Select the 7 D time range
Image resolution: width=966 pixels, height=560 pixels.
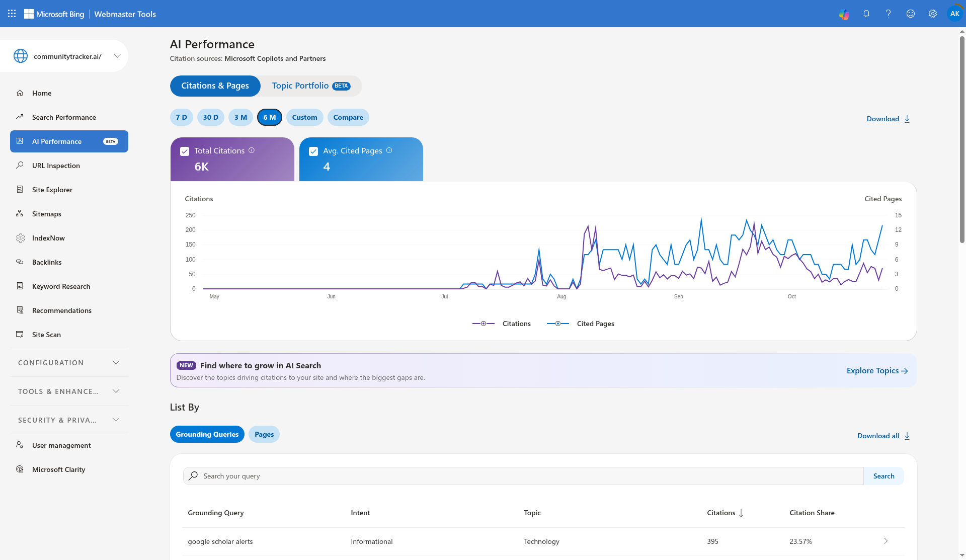pos(182,117)
